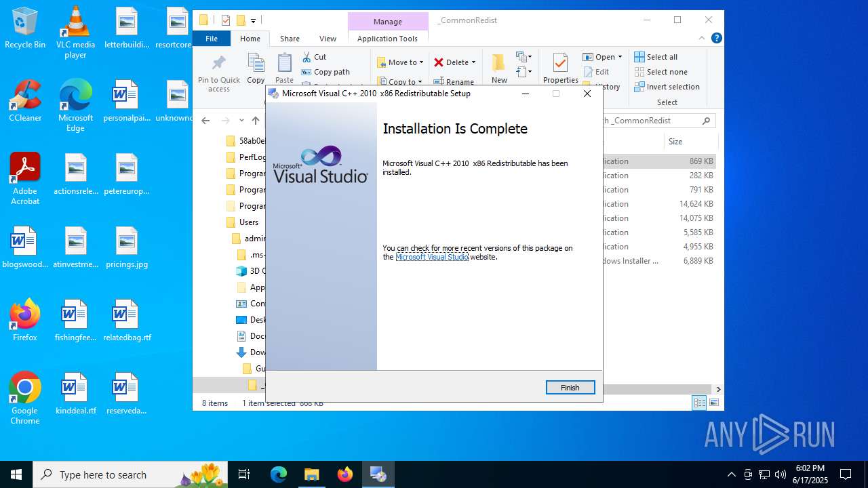Select Google Chrome desktop shortcut
This screenshot has height=488, width=868.
(x=25, y=399)
